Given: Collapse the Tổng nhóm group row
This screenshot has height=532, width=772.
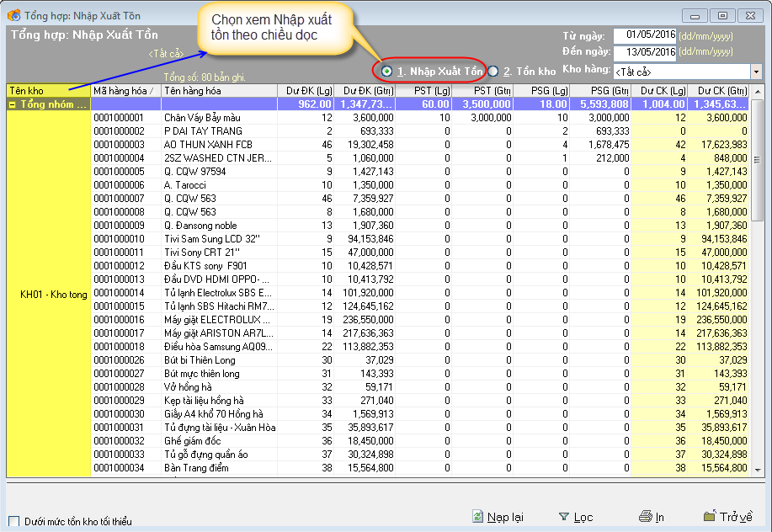Looking at the screenshot, I should click(13, 104).
